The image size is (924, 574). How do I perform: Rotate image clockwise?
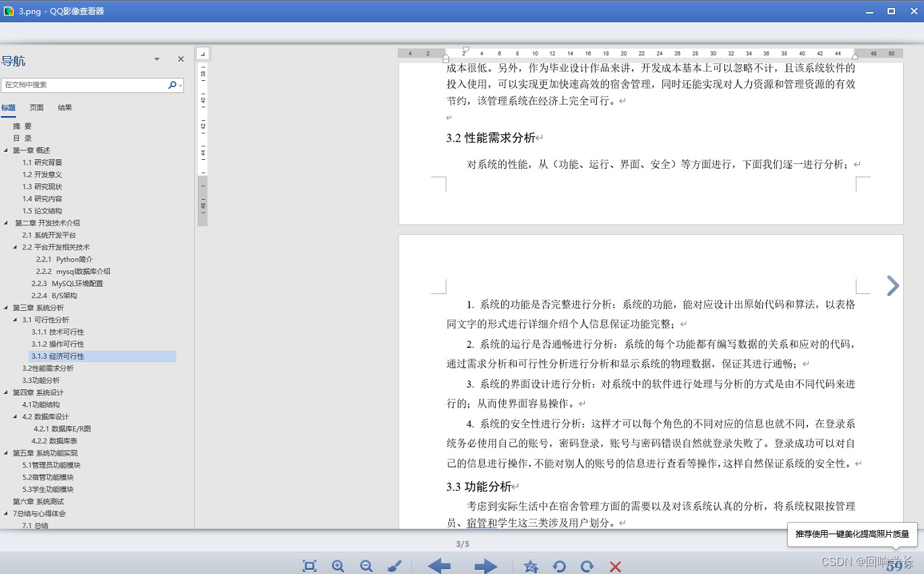(x=587, y=566)
